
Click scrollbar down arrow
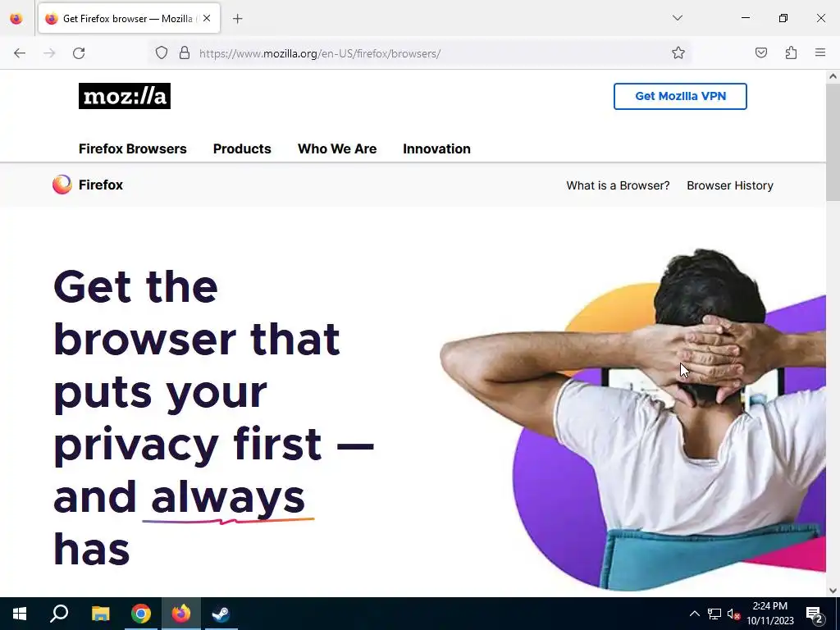pyautogui.click(x=833, y=591)
